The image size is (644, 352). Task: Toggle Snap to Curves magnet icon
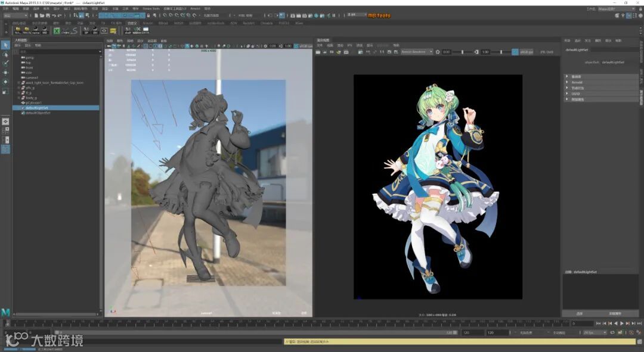(171, 15)
